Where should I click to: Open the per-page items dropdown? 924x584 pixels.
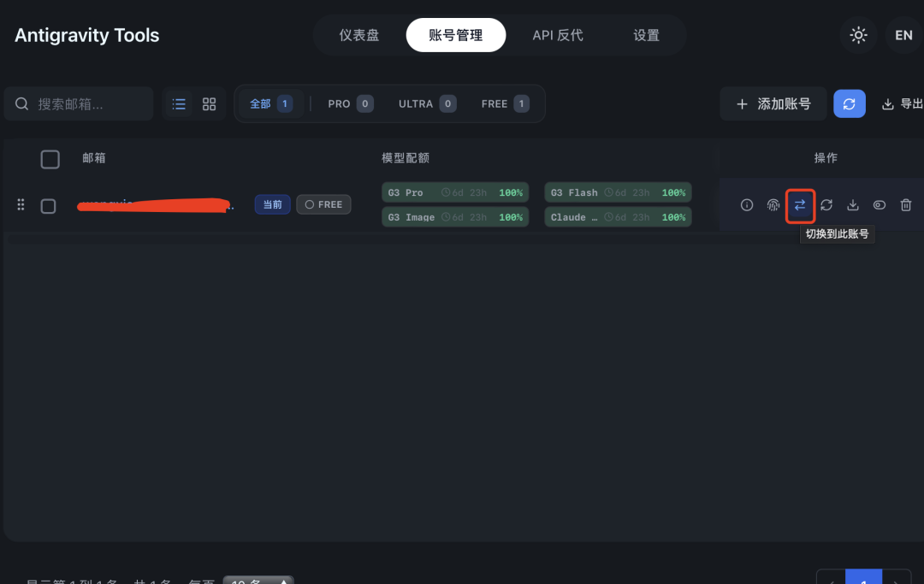click(258, 580)
